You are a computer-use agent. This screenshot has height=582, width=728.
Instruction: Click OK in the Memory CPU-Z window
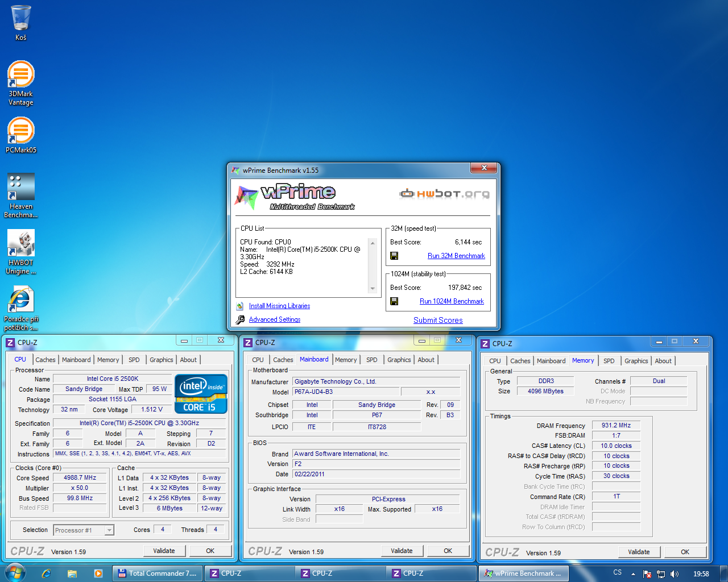click(x=685, y=552)
